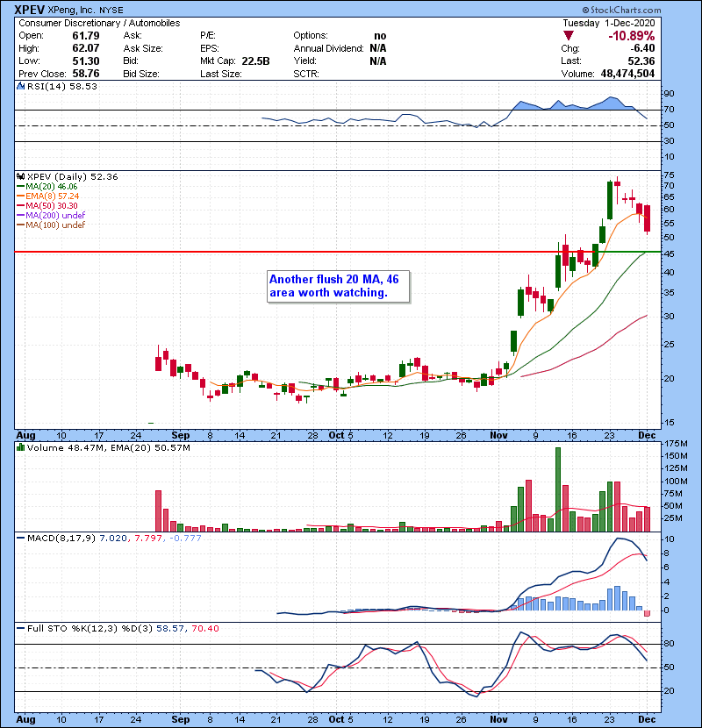Click the 175M volume axis label
The height and width of the screenshot is (728, 702).
pyautogui.click(x=676, y=444)
